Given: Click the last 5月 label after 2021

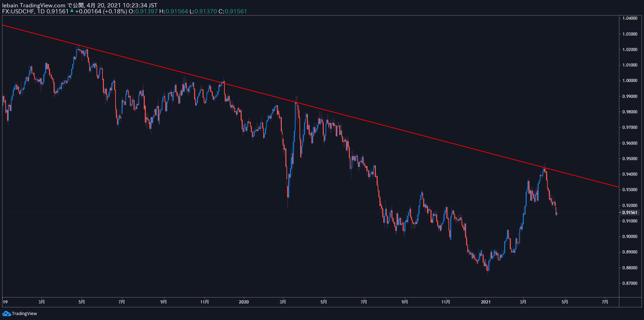Looking at the screenshot, I should tap(565, 302).
